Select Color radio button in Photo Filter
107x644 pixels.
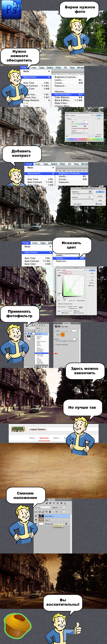pyautogui.click(x=55, y=335)
